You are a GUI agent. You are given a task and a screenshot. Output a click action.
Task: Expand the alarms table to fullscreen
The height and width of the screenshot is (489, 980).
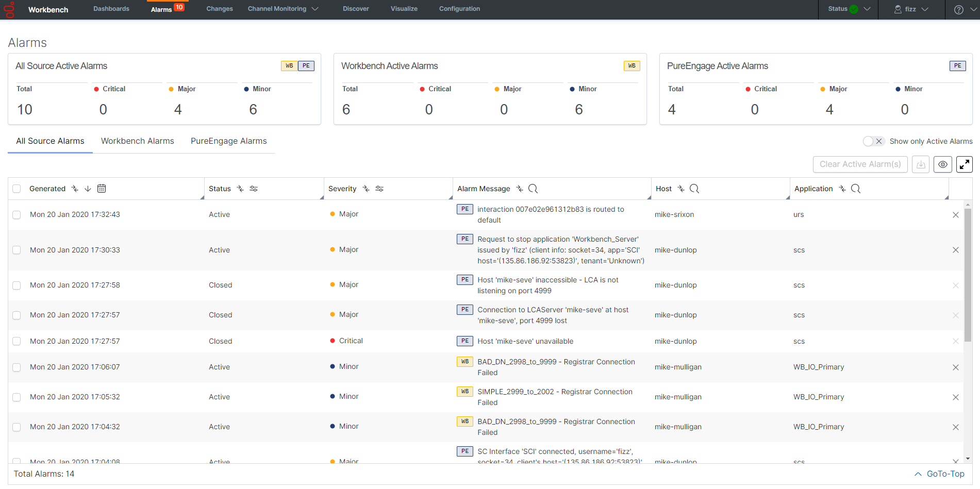click(x=964, y=164)
